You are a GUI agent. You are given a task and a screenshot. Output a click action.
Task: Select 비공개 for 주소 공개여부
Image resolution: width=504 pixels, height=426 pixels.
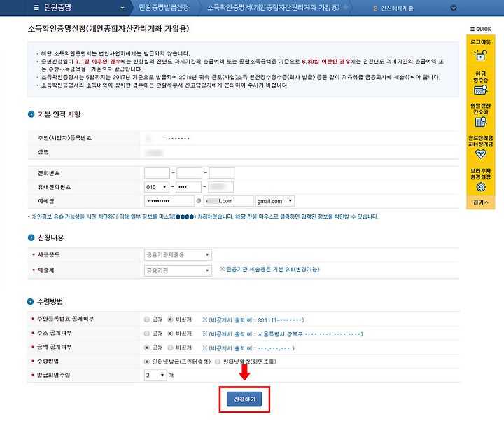[170, 334]
